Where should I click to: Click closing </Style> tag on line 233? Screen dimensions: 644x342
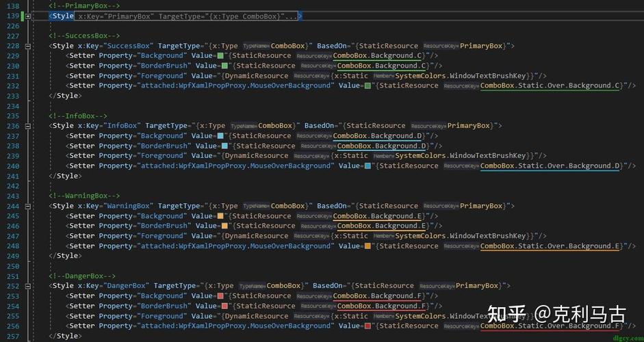[65, 96]
